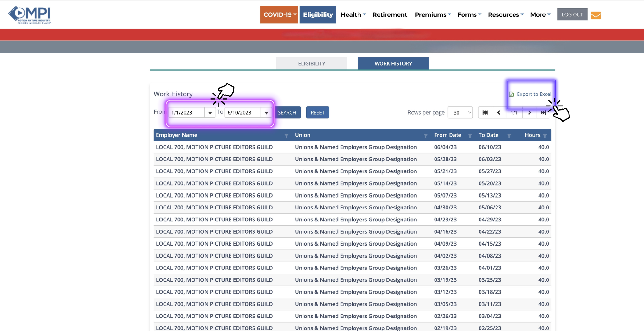Switch to the ELIGIBILITY tab

[x=312, y=63]
